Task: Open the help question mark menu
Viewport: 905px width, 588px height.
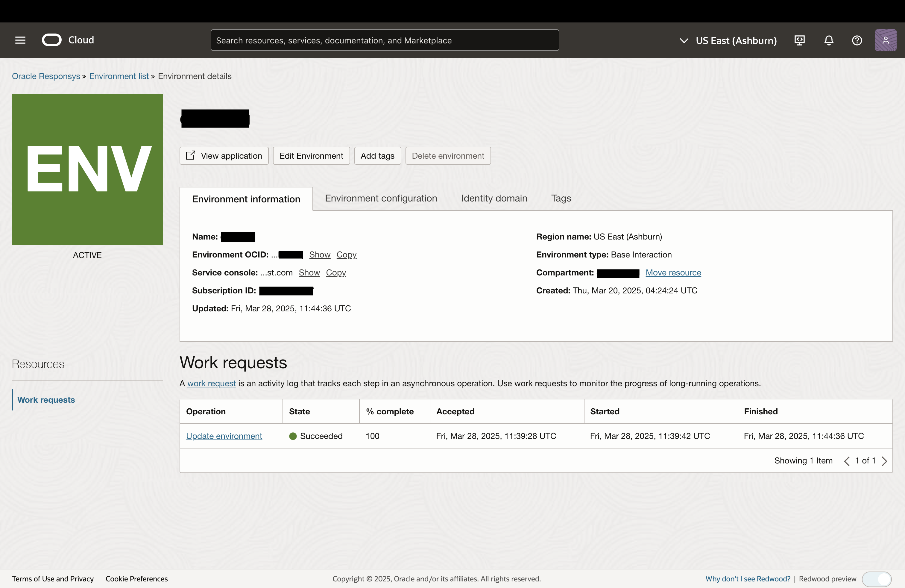Action: coord(857,40)
